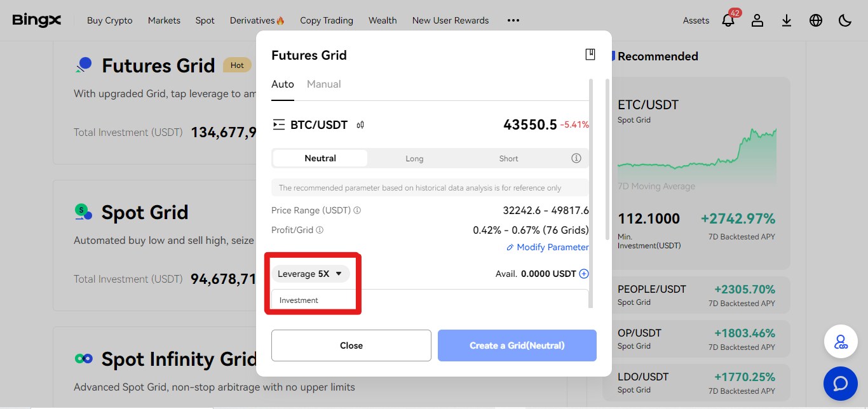Click the download app icon

(x=787, y=20)
